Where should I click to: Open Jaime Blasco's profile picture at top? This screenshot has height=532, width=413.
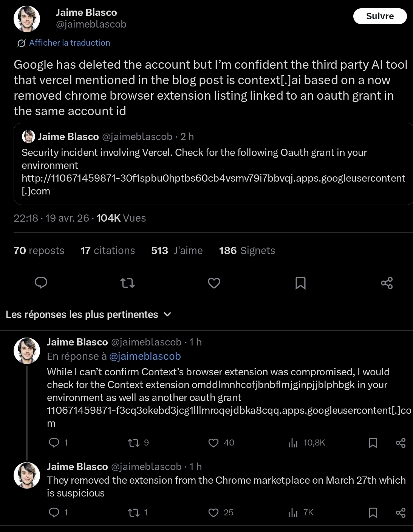pyautogui.click(x=27, y=19)
